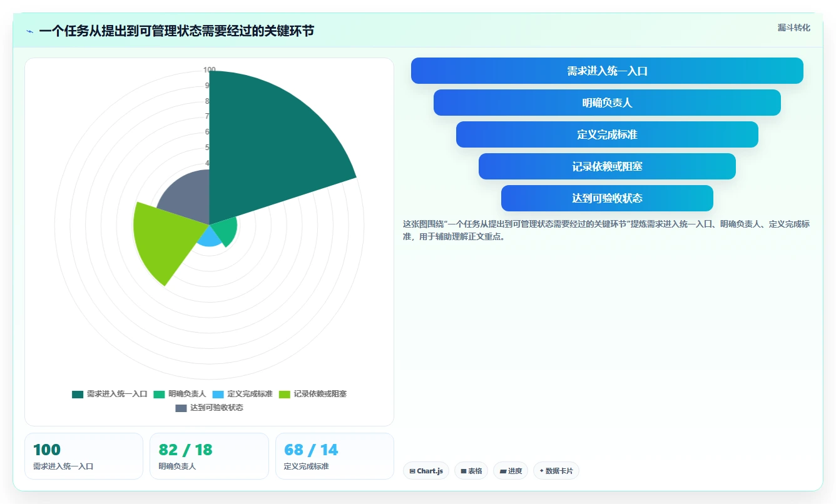Screen dimensions: 836x504
Task: Click the 漏斗转化 label in header
Action: (794, 28)
